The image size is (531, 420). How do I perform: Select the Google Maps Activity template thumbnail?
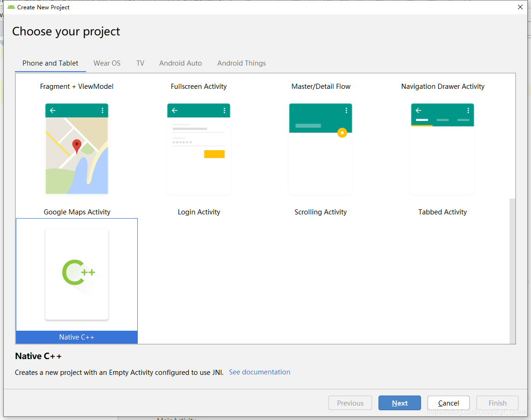[77, 149]
